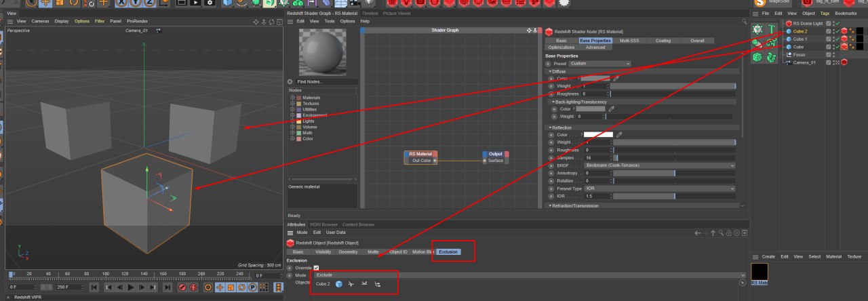Open BRDF Beckmann dropdown
Screen dimensions: 868x301
(659, 165)
